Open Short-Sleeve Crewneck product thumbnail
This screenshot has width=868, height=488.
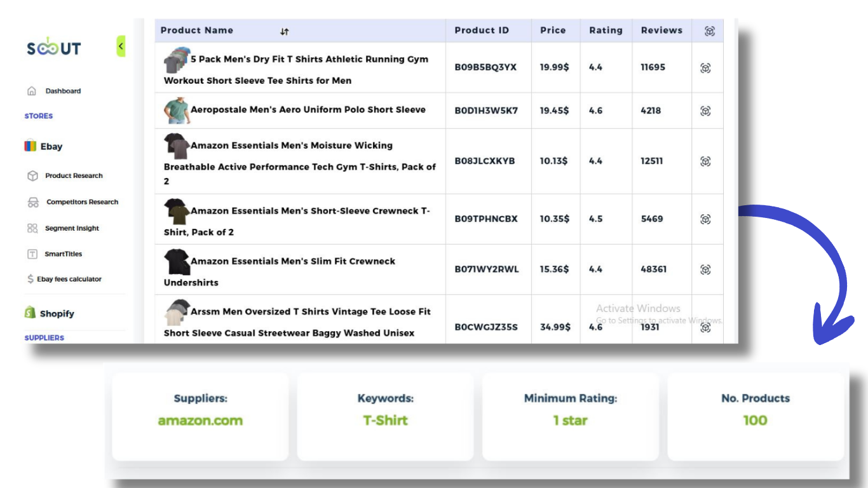[x=177, y=212]
